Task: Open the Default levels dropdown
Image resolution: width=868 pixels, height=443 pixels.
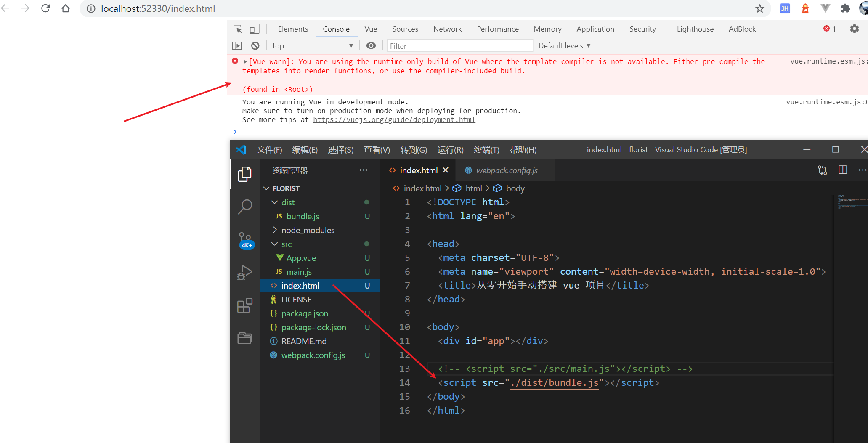Action: click(564, 45)
